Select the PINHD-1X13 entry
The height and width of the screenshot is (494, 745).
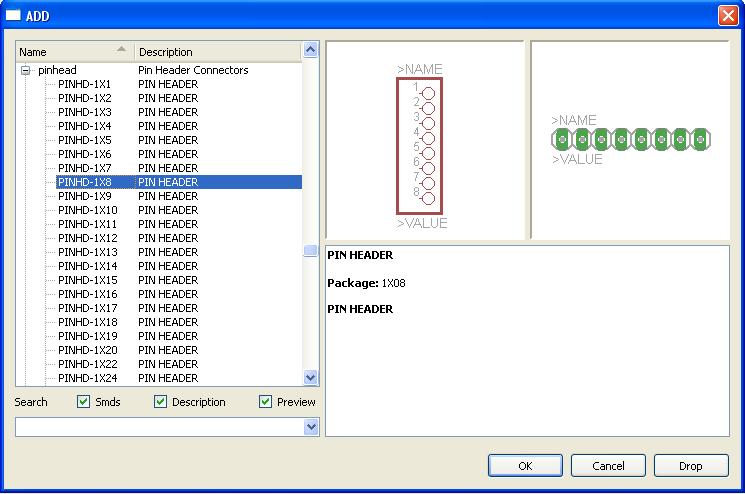pyautogui.click(x=87, y=252)
